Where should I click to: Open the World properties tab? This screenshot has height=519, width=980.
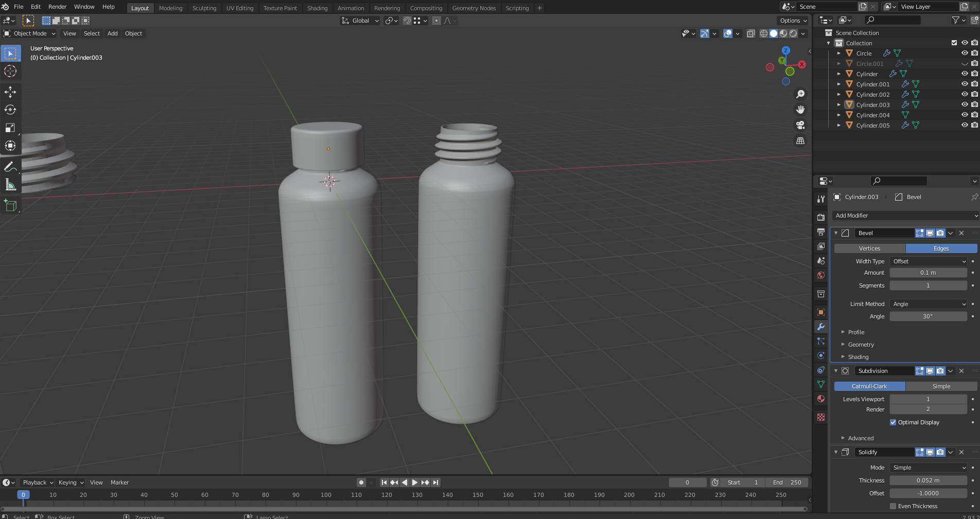pos(821,275)
